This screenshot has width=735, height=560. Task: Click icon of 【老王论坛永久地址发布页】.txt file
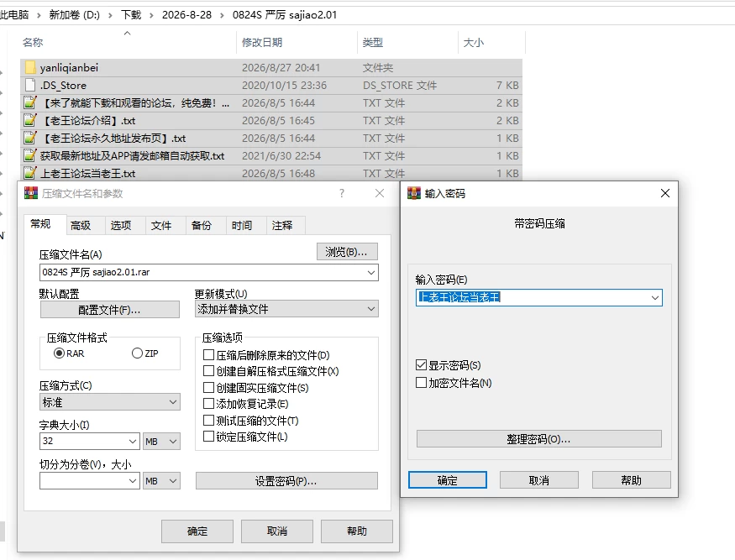coord(30,139)
